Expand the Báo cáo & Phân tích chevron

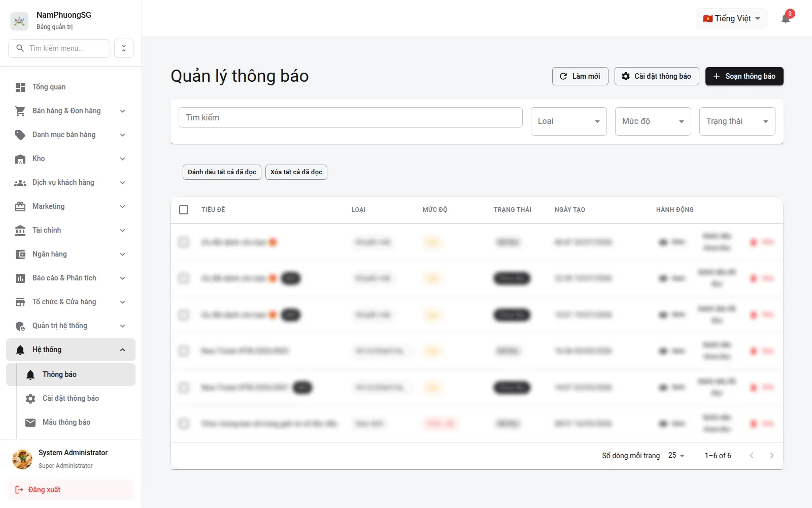122,278
